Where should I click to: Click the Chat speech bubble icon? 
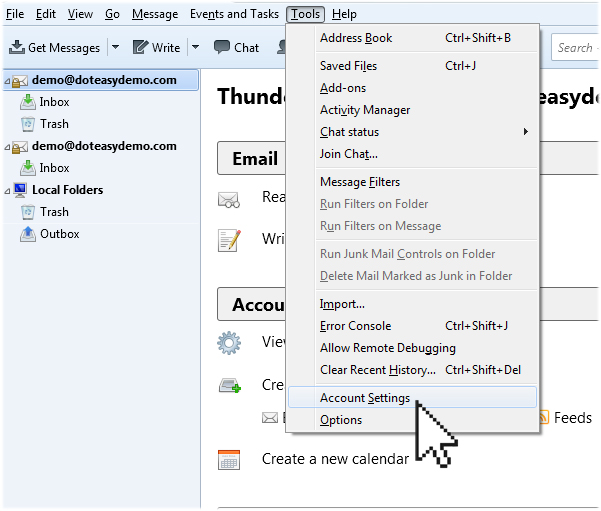222,47
